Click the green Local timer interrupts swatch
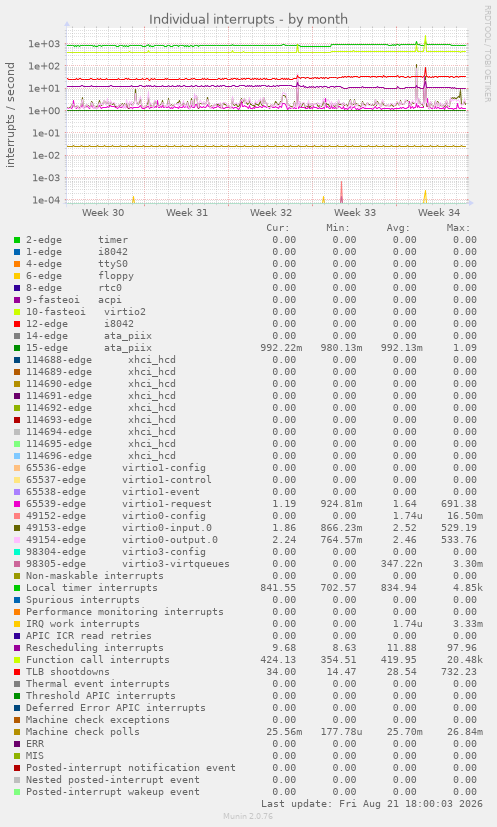497x827 pixels. (17, 588)
